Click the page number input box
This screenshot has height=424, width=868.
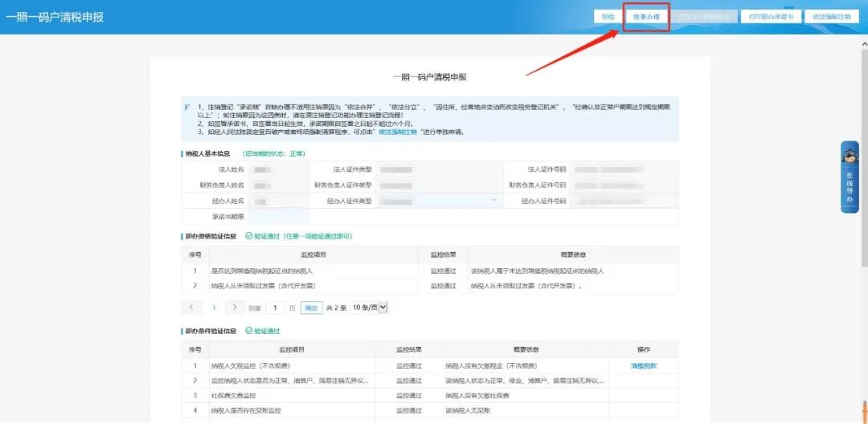click(275, 308)
